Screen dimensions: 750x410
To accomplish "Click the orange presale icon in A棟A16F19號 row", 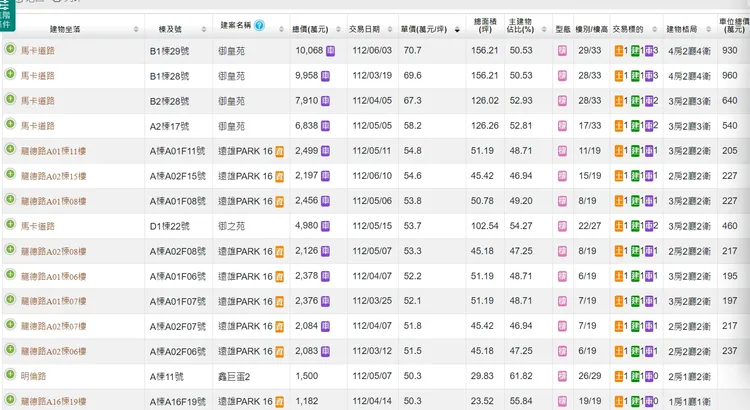I will (x=279, y=402).
